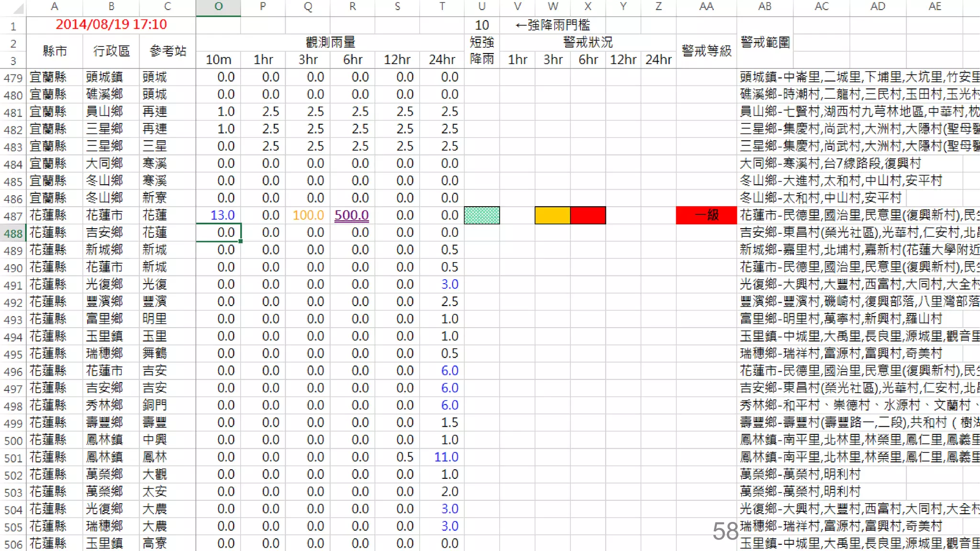Click the red 6hr warning cell
The width and height of the screenshot is (980, 551).
pyautogui.click(x=588, y=215)
